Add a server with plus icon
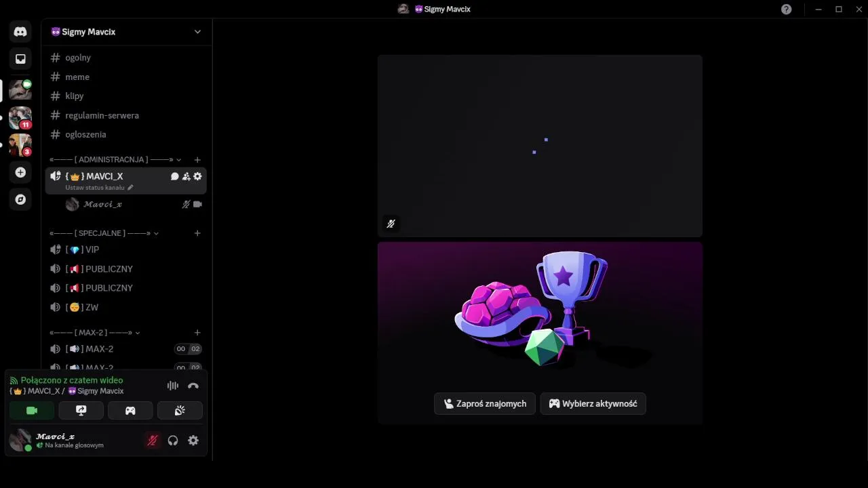The width and height of the screenshot is (868, 488). [x=20, y=173]
